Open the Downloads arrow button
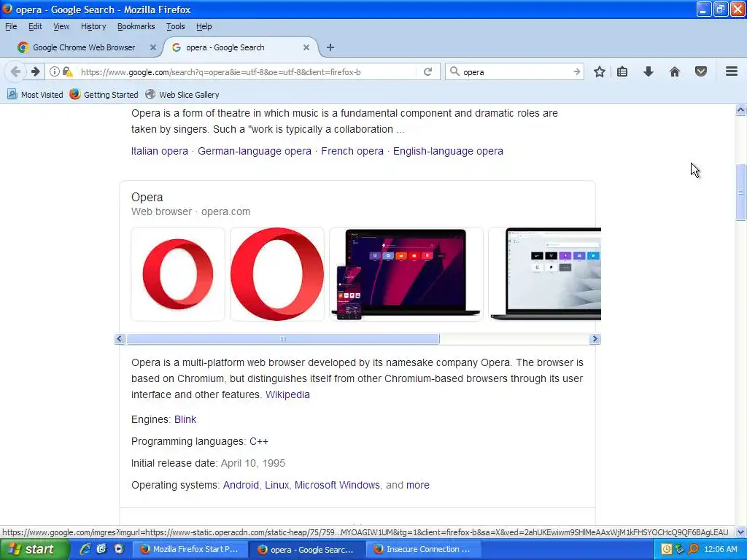Image resolution: width=747 pixels, height=560 pixels. coord(649,72)
